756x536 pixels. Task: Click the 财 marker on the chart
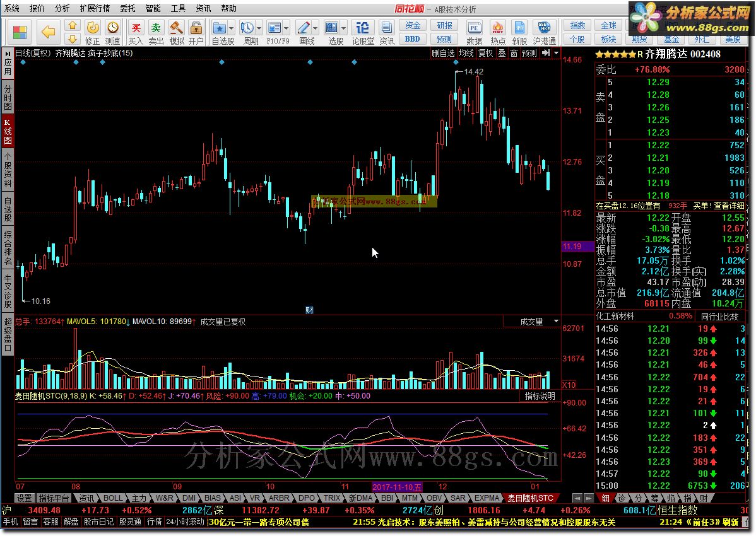click(x=310, y=310)
